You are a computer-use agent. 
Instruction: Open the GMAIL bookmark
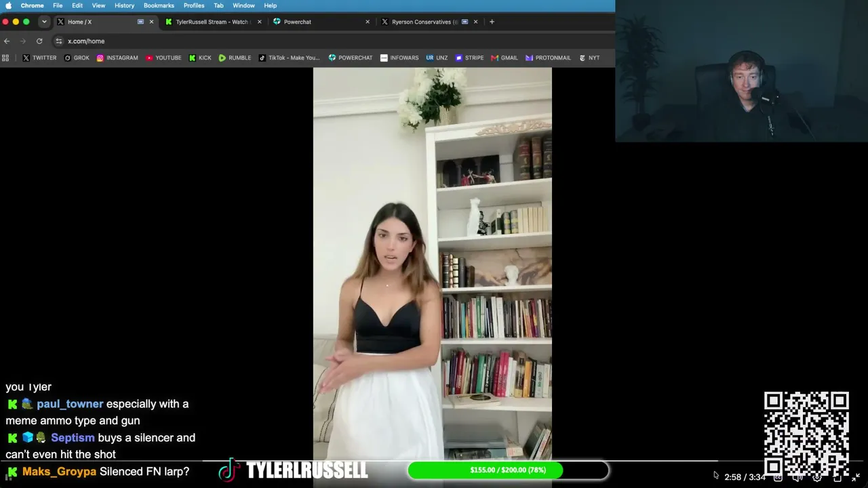[x=505, y=58]
